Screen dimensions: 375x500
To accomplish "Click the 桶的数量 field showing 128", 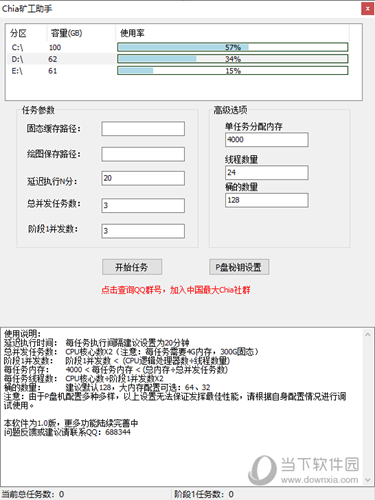I will [267, 200].
